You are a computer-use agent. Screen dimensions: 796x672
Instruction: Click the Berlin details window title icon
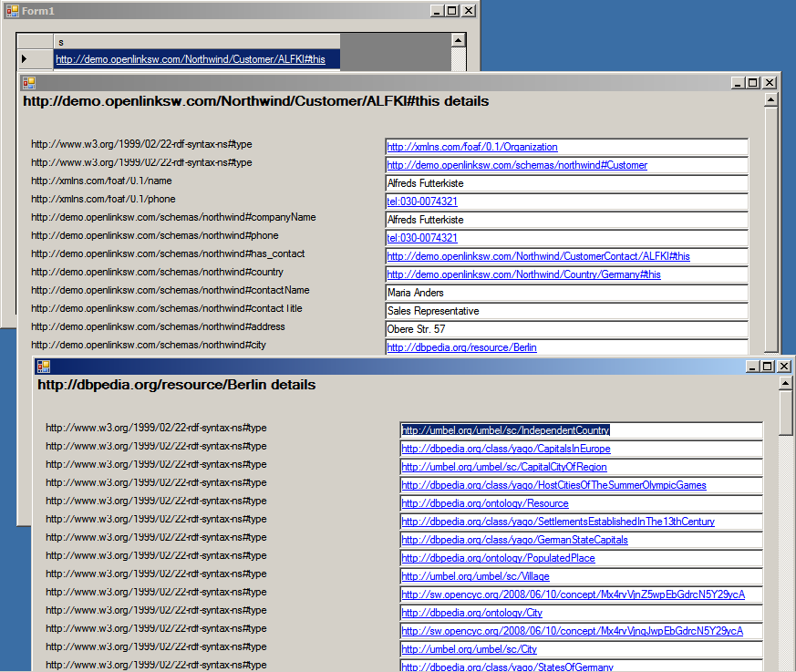coord(43,366)
